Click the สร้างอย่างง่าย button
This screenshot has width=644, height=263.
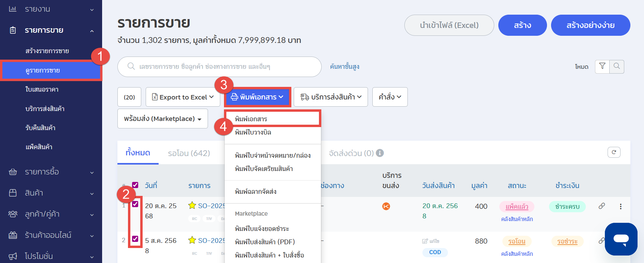pyautogui.click(x=590, y=25)
